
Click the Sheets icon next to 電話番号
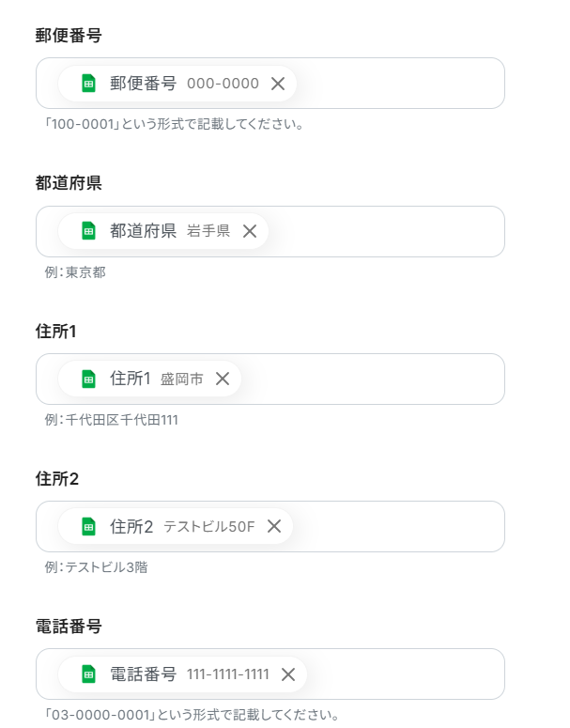[x=89, y=674]
